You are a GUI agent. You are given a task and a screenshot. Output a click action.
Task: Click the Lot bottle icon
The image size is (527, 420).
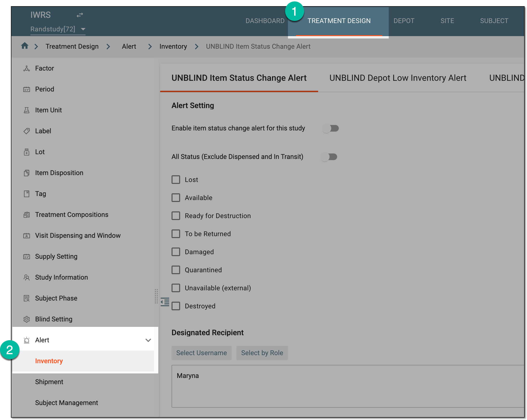point(26,152)
